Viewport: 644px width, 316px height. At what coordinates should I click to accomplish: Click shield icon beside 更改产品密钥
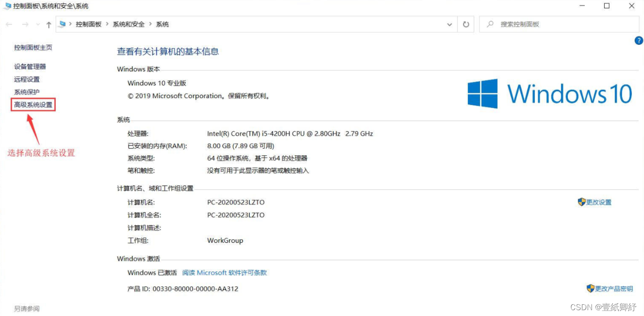(x=591, y=288)
